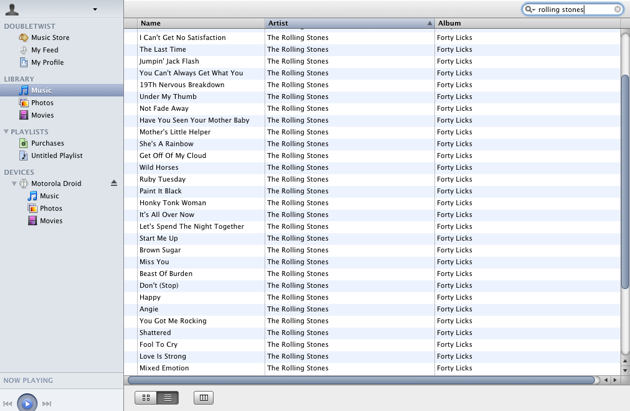
Task: Switch to list view
Action: 168,398
